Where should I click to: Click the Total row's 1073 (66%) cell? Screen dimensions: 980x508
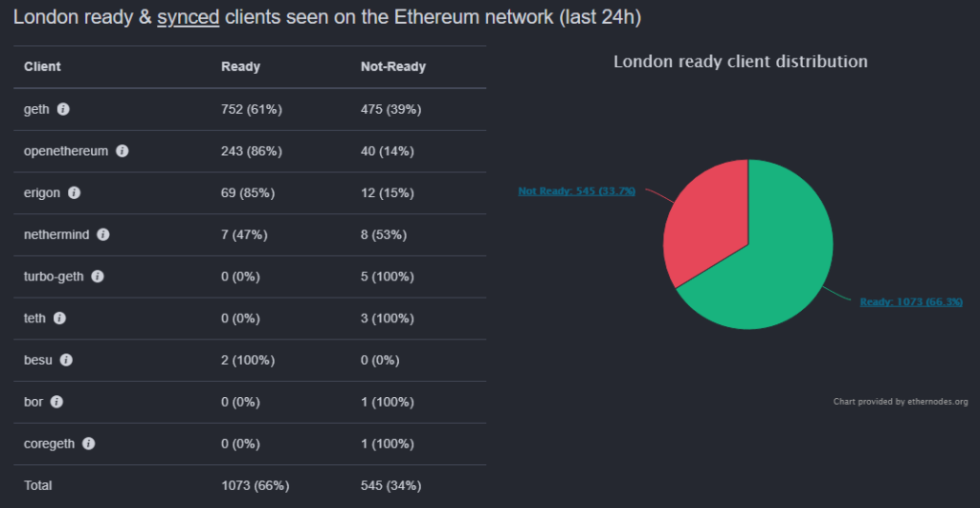255,486
